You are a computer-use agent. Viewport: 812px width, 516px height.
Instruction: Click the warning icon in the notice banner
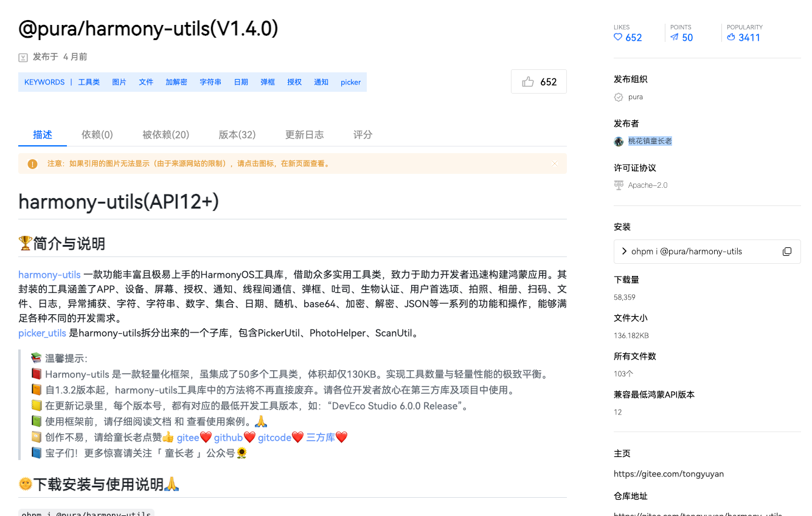point(33,164)
